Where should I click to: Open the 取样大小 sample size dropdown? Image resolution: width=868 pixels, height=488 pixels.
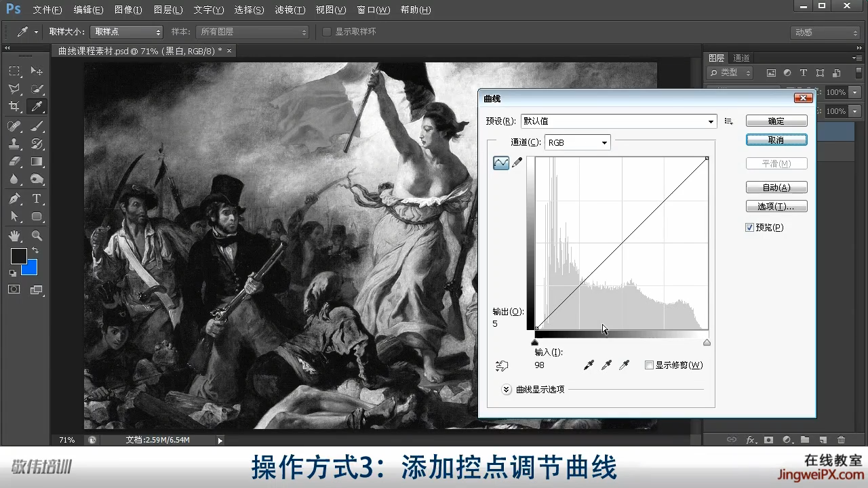click(x=127, y=32)
